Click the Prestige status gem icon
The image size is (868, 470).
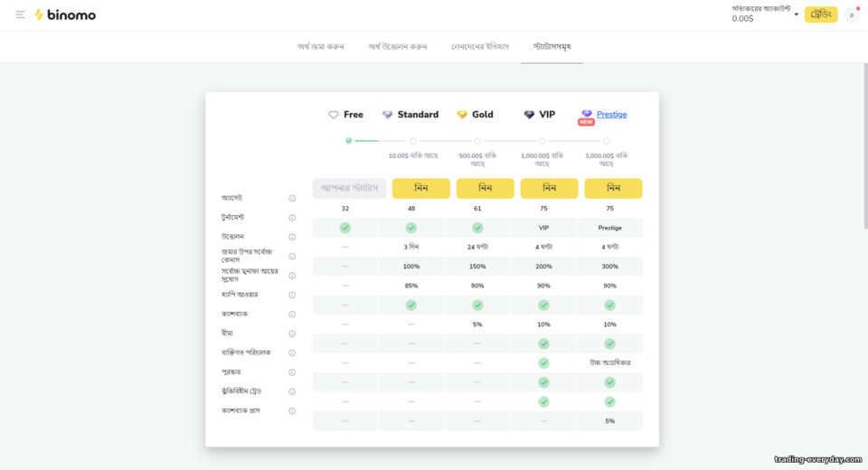pos(587,114)
